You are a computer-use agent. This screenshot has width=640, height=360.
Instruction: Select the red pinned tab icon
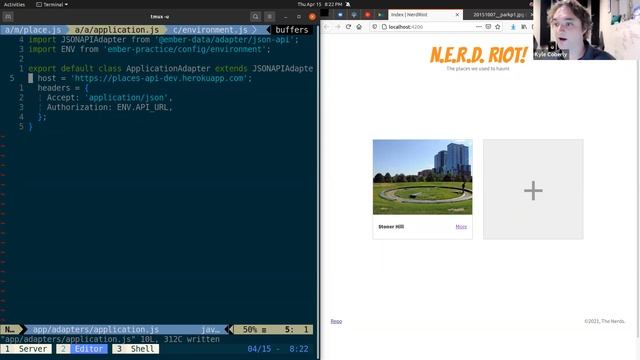[367, 14]
